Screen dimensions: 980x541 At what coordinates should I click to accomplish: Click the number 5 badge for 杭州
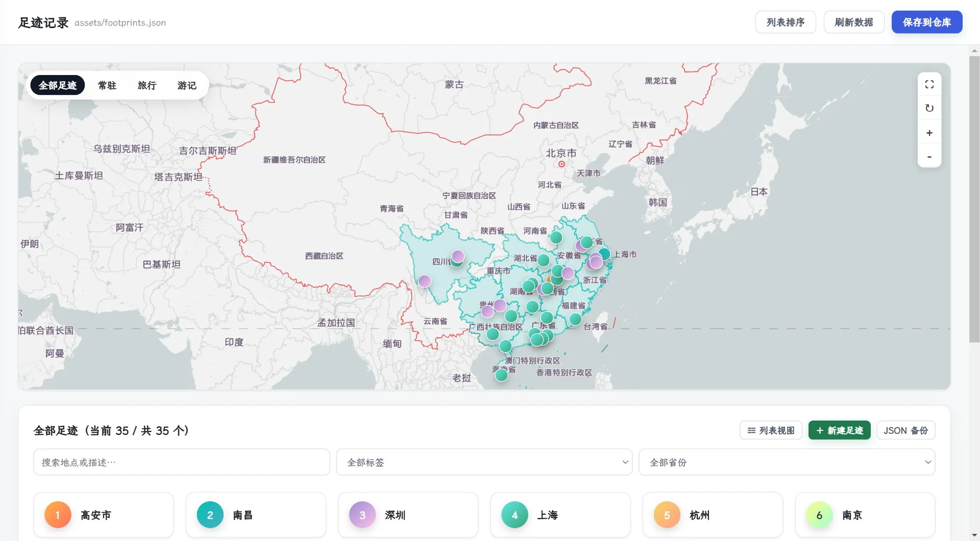(x=667, y=515)
